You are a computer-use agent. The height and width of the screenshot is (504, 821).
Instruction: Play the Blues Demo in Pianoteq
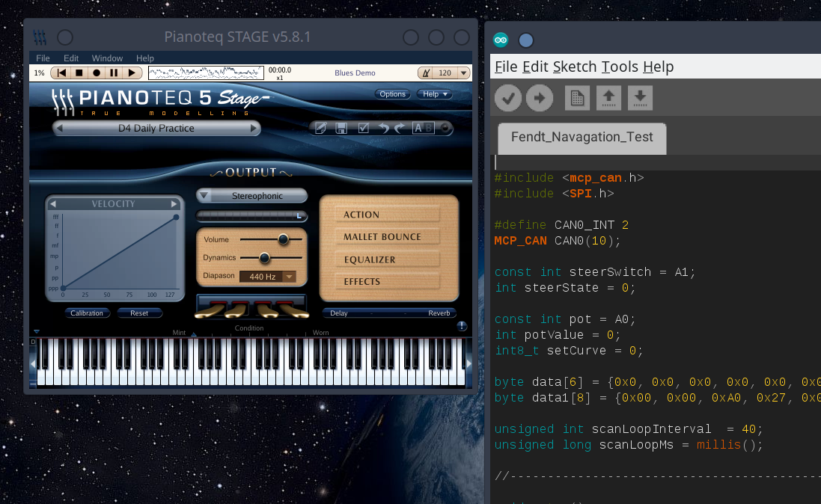(132, 73)
